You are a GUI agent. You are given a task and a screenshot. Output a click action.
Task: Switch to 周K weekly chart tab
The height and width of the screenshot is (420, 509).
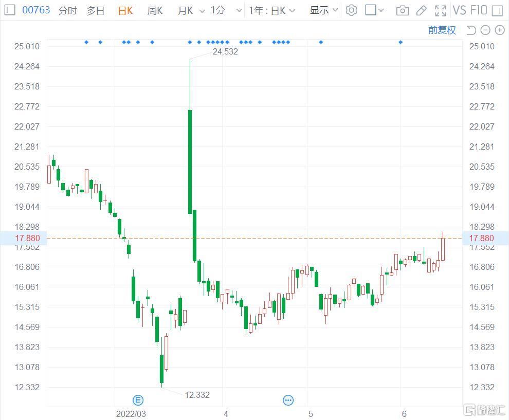pos(155,10)
